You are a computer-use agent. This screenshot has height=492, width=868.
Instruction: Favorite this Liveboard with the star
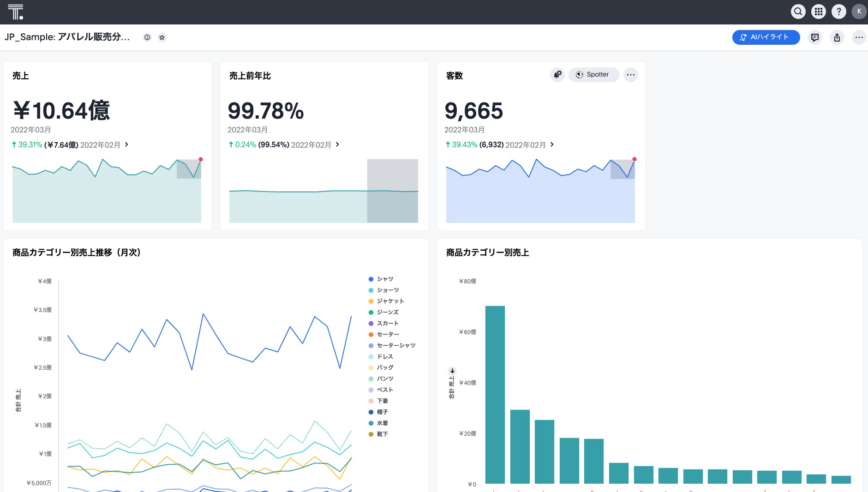pyautogui.click(x=162, y=37)
